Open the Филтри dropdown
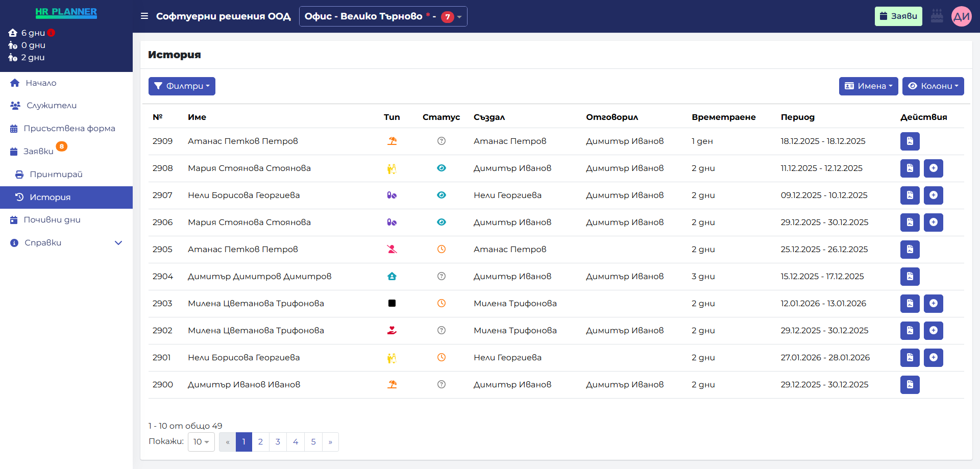The width and height of the screenshot is (980, 469). click(x=182, y=86)
